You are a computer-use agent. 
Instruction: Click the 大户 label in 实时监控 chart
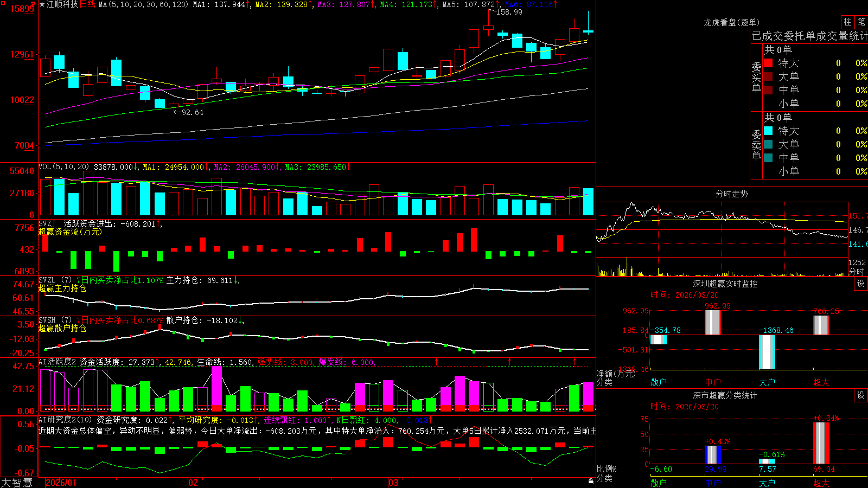click(x=767, y=382)
